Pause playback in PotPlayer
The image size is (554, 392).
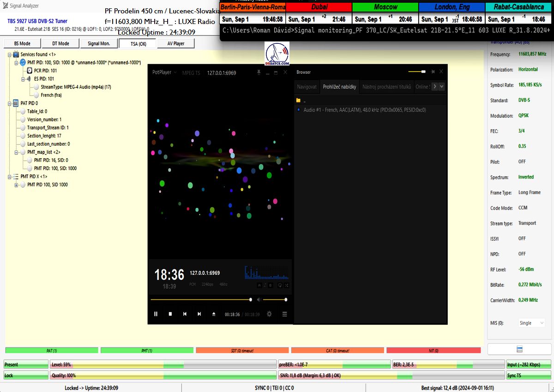(x=156, y=314)
